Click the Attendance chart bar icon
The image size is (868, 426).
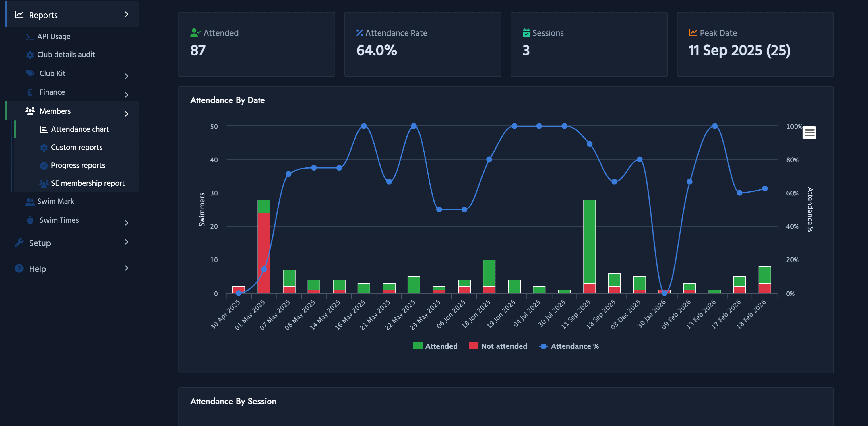click(x=43, y=129)
